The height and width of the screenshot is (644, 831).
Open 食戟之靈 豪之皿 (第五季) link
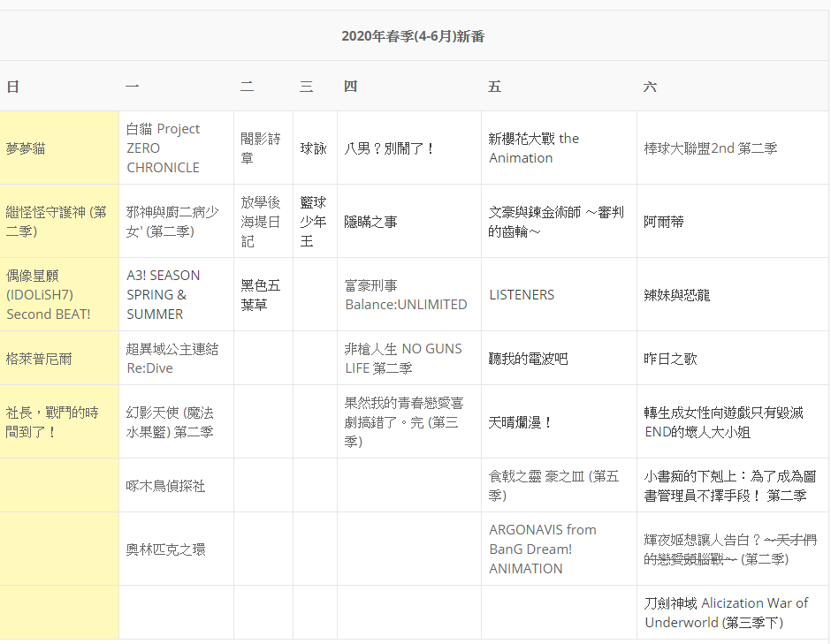click(x=553, y=486)
